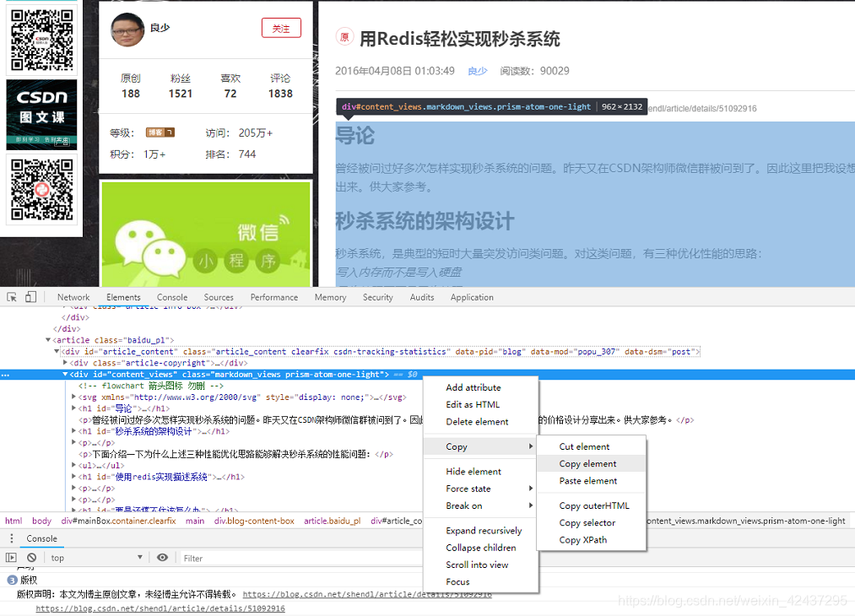Open the 微信小程序 green advertisement
This screenshot has height=616, width=855.
pyautogui.click(x=206, y=235)
